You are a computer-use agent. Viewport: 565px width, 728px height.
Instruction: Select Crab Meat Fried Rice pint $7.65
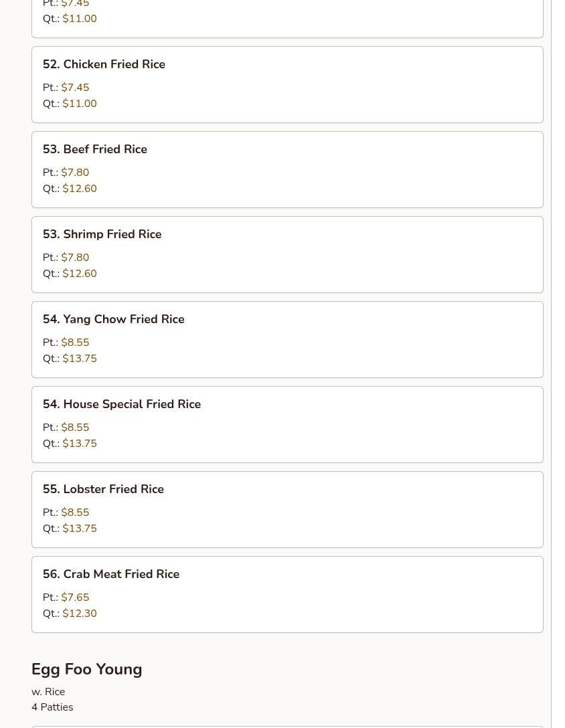(x=75, y=598)
